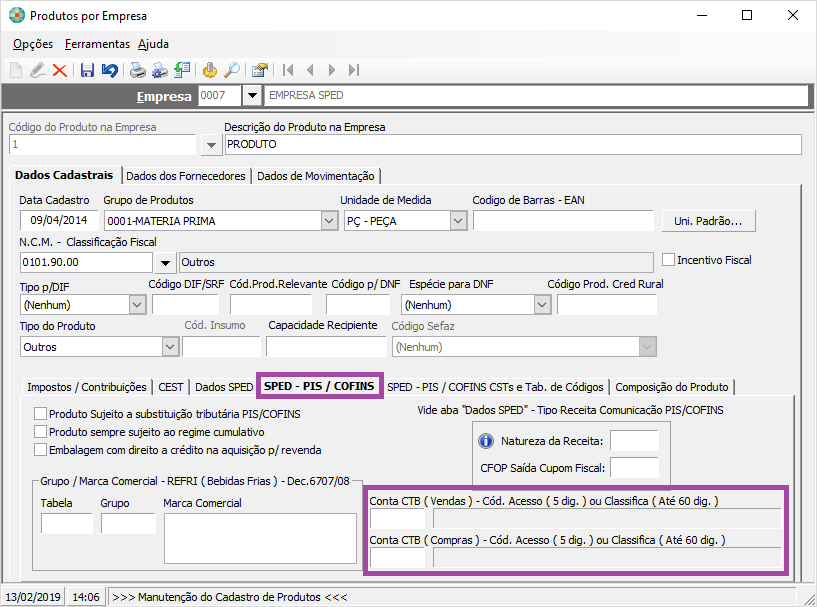Click the N.C.M. lookup arrow button

(166, 263)
